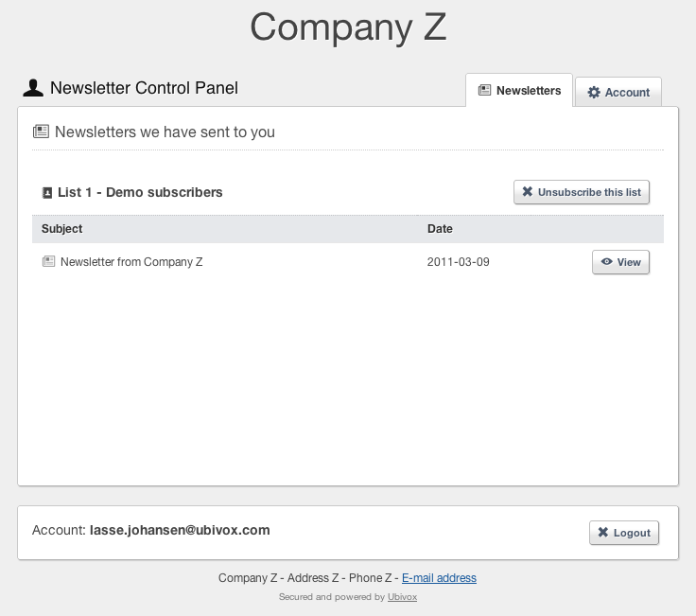Viewport: 696px width, 616px height.
Task: Click newsletter icon beside 'Newsletter from Company Z'
Action: tap(48, 261)
